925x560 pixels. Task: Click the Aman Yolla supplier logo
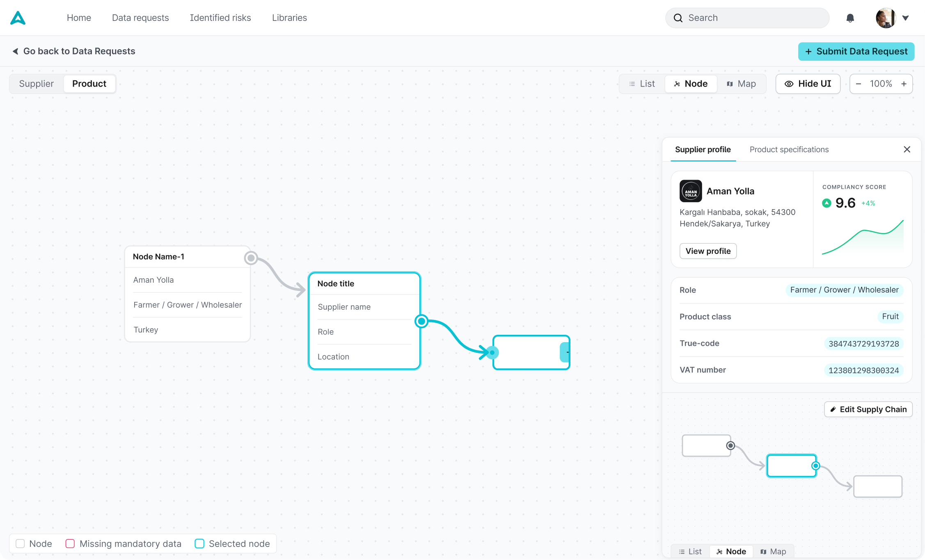coord(691,191)
